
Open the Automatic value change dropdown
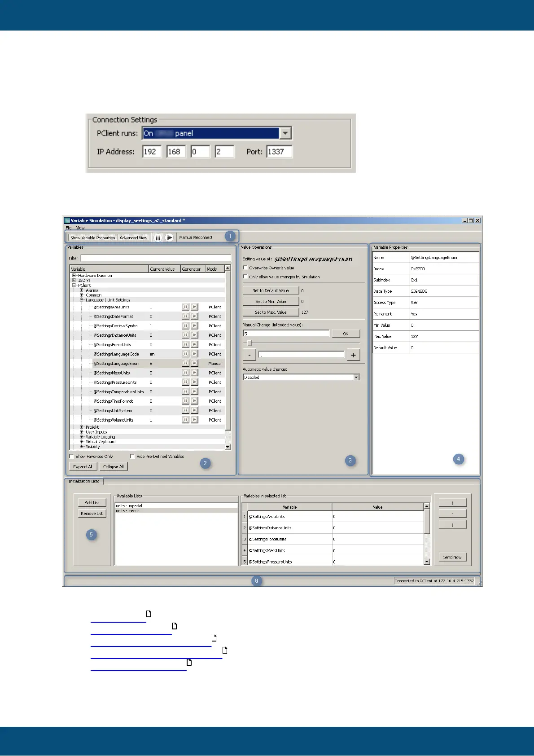coord(356,378)
